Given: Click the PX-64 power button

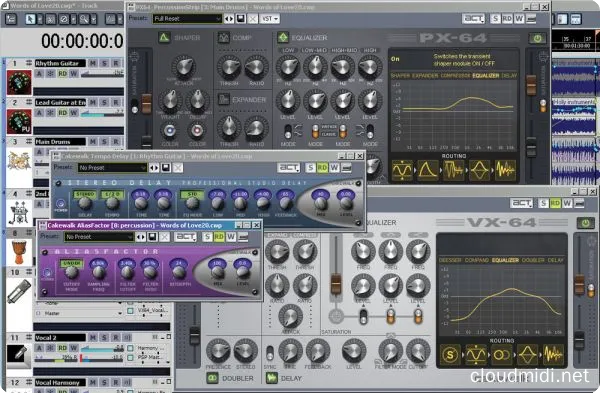Looking at the screenshot, I should [x=537, y=38].
